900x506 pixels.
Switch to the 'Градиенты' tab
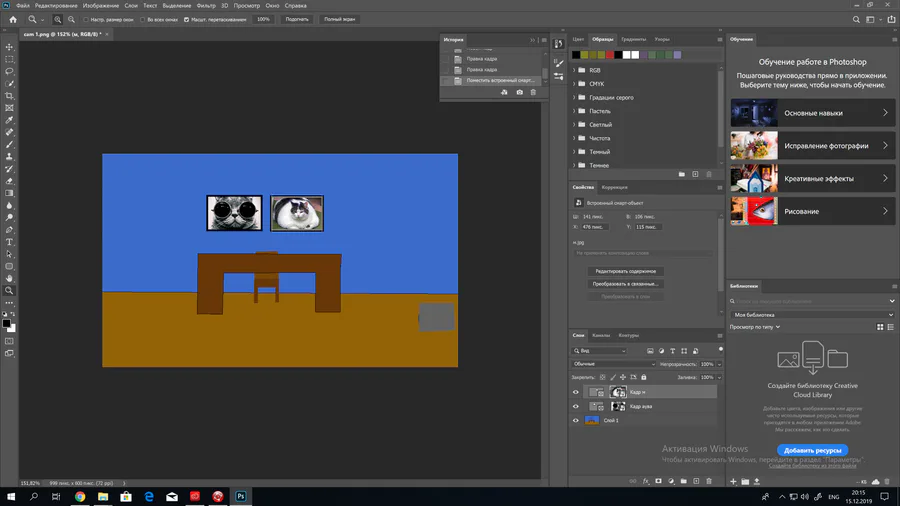(633, 40)
